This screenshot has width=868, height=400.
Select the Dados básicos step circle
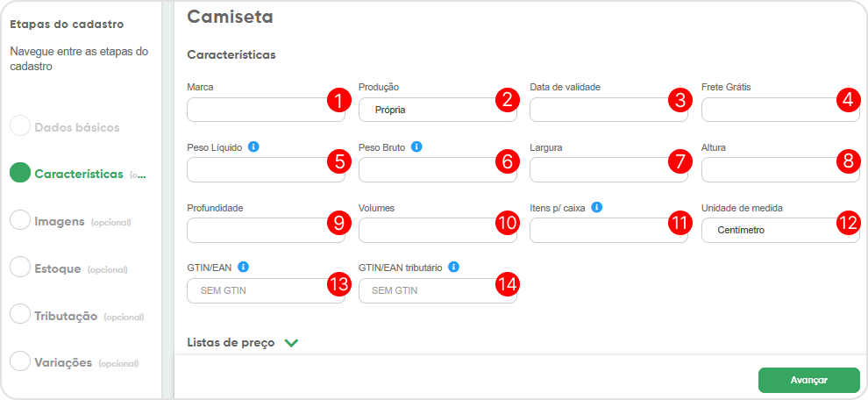tap(20, 126)
